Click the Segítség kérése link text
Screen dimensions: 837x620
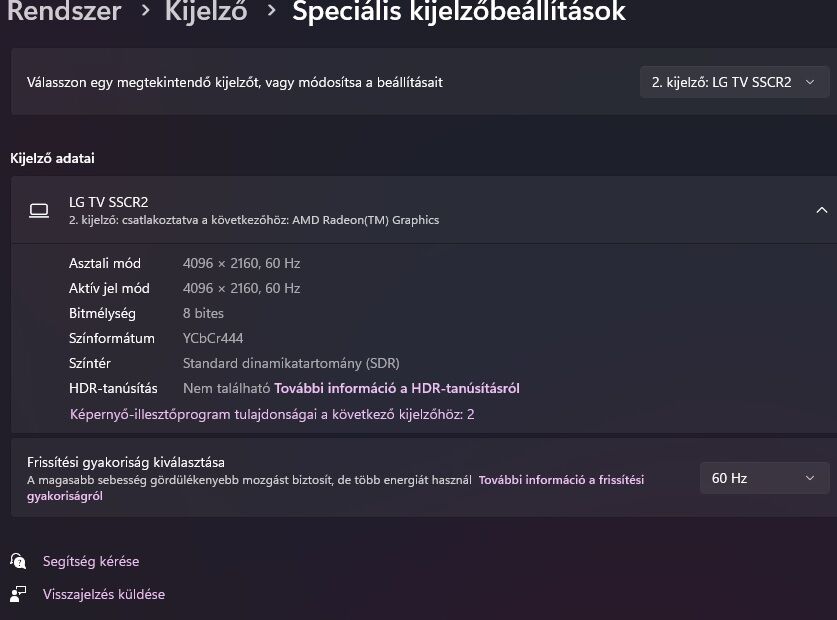[91, 561]
